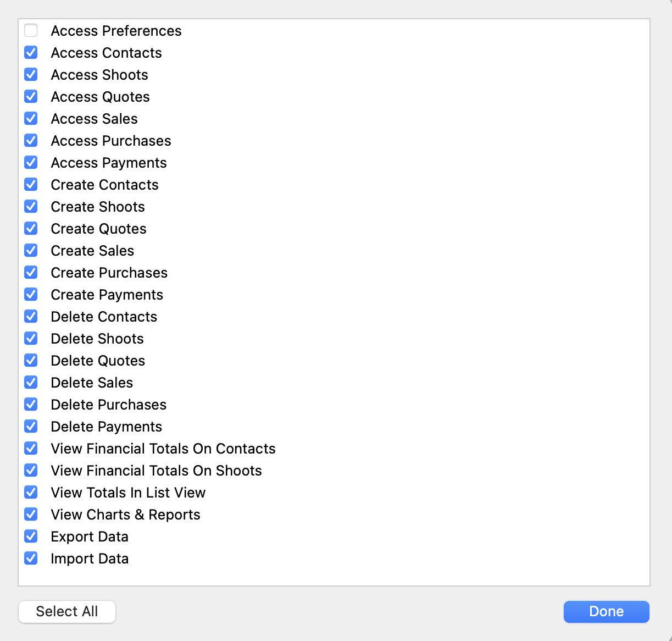Disable Create Quotes permission
The image size is (672, 641).
tap(31, 229)
